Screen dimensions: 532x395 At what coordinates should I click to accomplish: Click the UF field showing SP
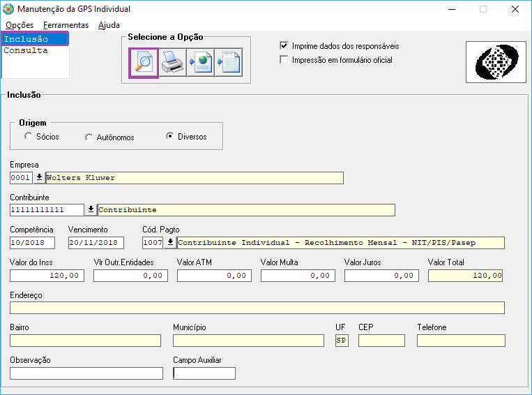(342, 341)
